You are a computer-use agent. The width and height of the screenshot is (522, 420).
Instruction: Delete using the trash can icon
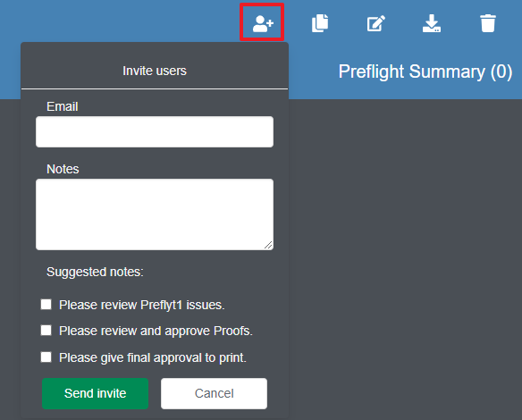(488, 23)
